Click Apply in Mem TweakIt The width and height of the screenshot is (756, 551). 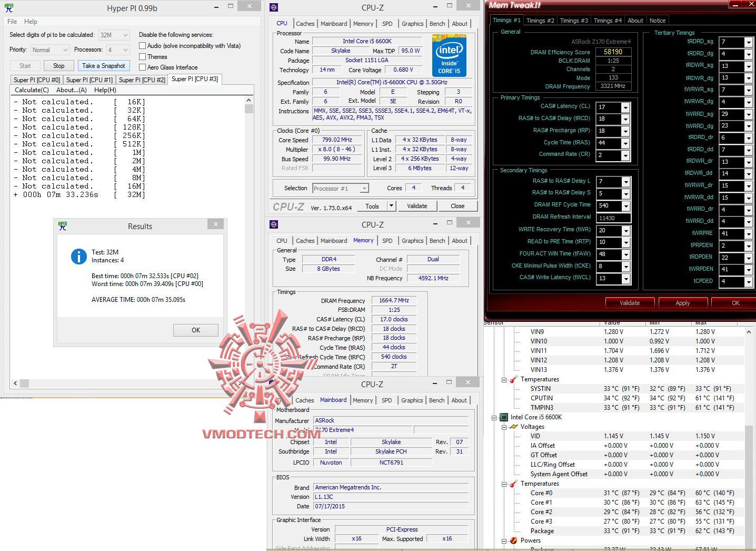(682, 303)
